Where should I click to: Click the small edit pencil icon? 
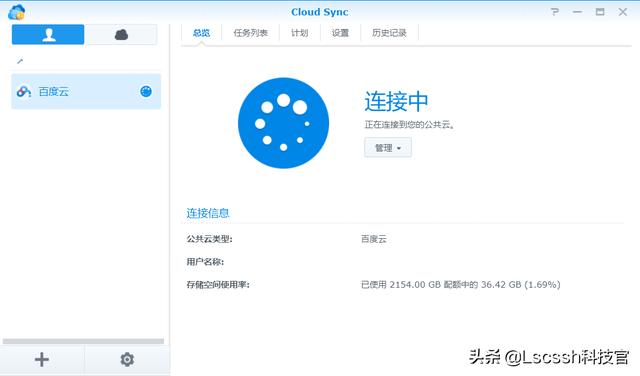pos(20,61)
